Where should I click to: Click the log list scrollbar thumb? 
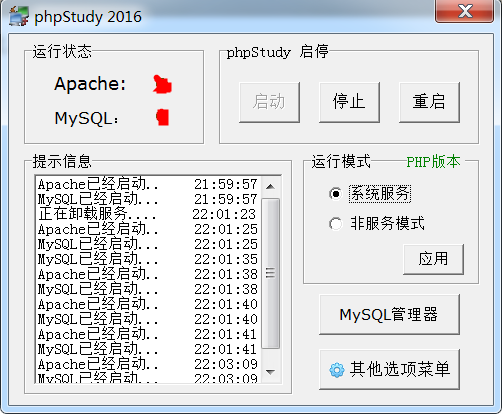pyautogui.click(x=271, y=273)
